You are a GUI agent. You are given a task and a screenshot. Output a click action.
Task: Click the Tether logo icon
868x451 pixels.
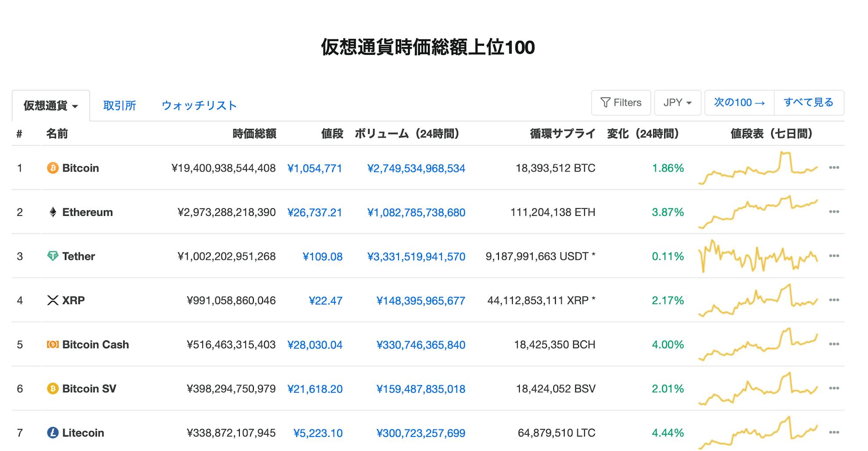tap(53, 256)
